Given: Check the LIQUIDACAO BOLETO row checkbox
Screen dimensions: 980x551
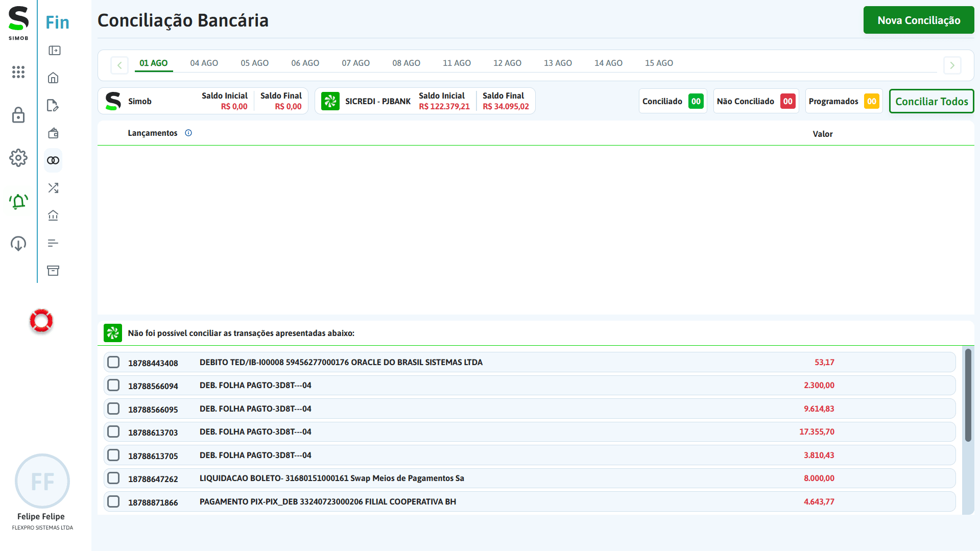Looking at the screenshot, I should [113, 478].
